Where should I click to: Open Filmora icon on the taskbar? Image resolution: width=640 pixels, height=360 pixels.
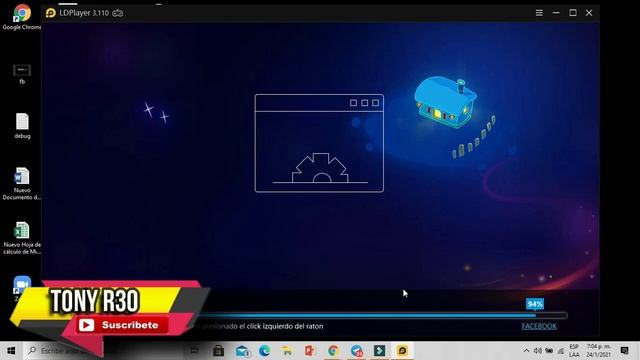pos(379,351)
